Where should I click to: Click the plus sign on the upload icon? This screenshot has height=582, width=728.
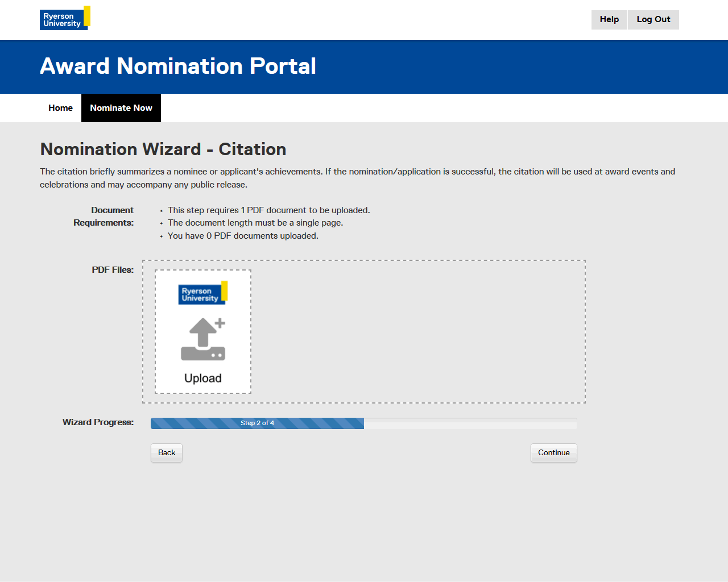pyautogui.click(x=220, y=323)
